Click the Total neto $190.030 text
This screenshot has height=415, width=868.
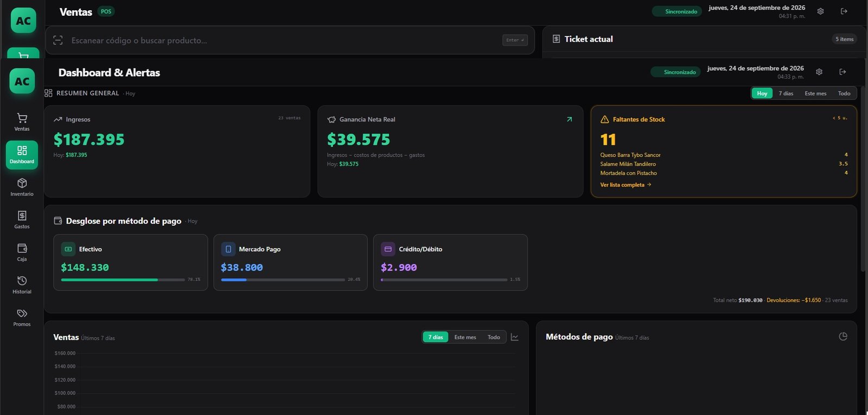pyautogui.click(x=738, y=300)
